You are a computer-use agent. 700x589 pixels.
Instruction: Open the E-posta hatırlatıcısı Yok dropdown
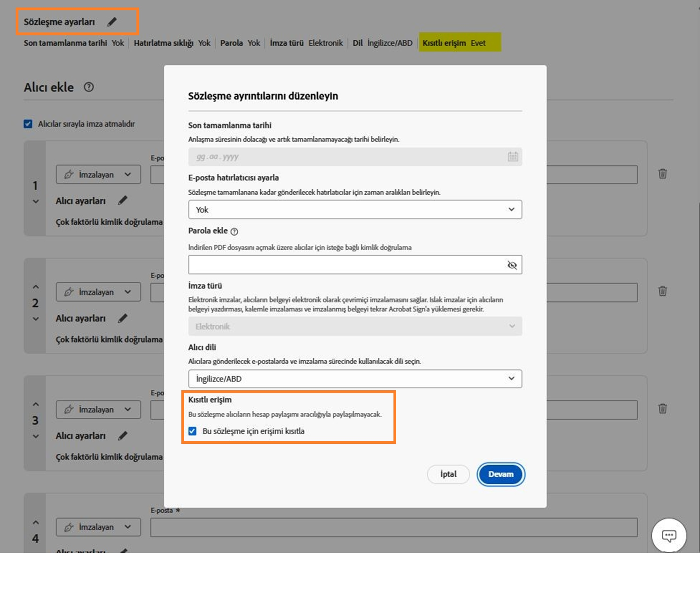[x=355, y=210]
